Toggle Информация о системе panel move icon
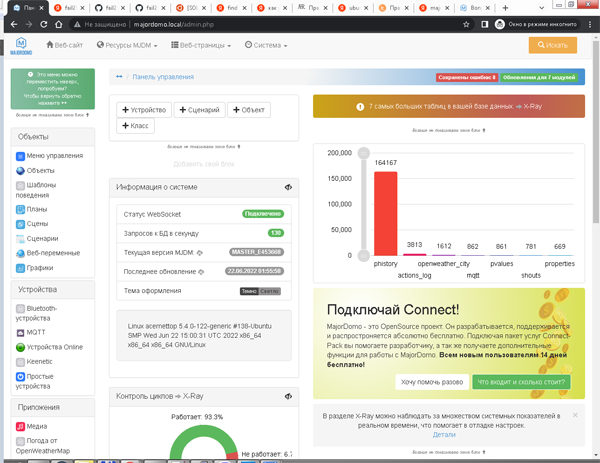600x463 pixels. point(288,187)
